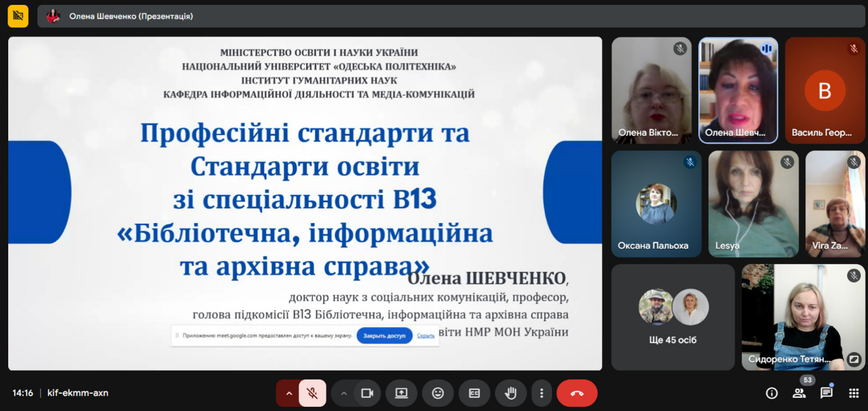Expand audio settings arrow beside microphone

click(x=289, y=393)
